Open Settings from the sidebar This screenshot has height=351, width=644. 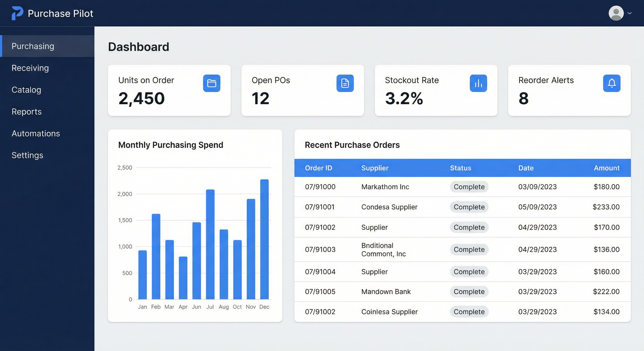(27, 155)
